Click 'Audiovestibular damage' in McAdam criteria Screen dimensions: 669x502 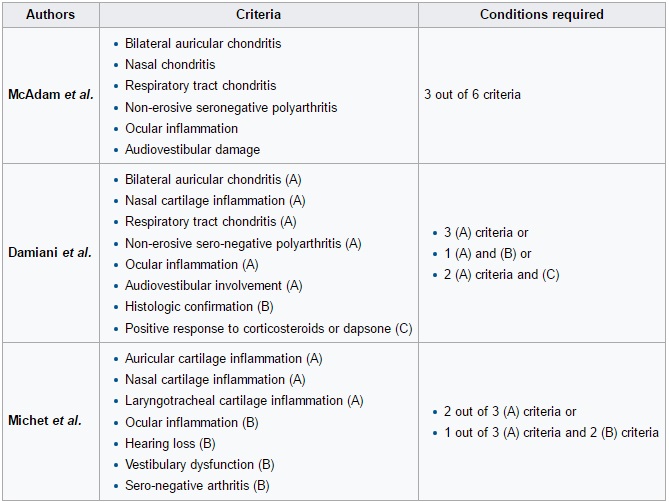[x=192, y=149]
